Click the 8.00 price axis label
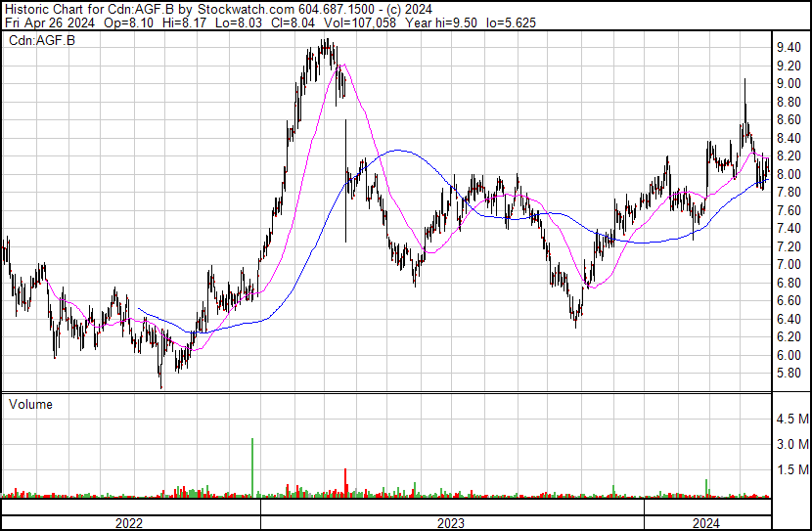This screenshot has width=812, height=531. click(x=789, y=174)
